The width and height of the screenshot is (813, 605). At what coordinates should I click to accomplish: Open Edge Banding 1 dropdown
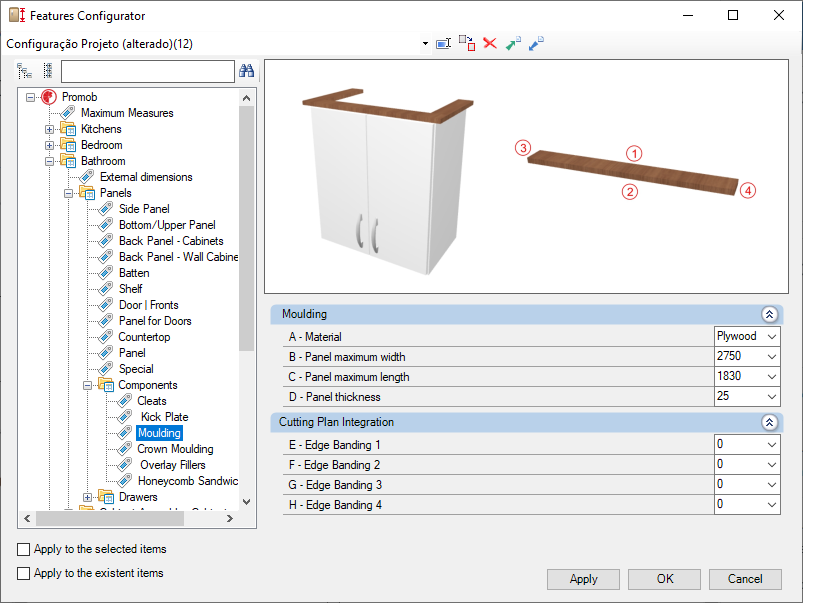772,445
